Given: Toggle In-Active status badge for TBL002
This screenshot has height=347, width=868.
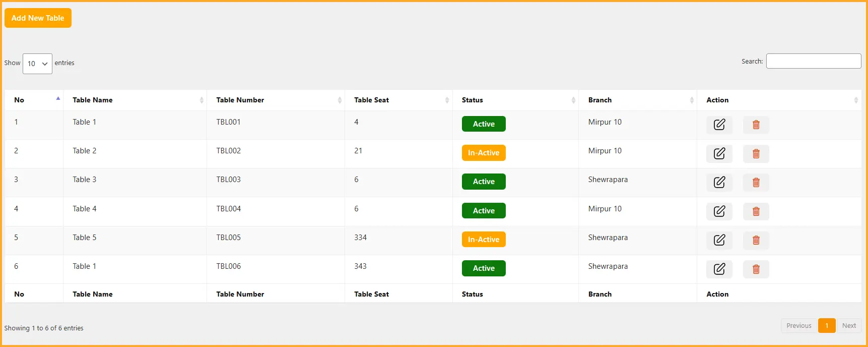Looking at the screenshot, I should click(483, 153).
